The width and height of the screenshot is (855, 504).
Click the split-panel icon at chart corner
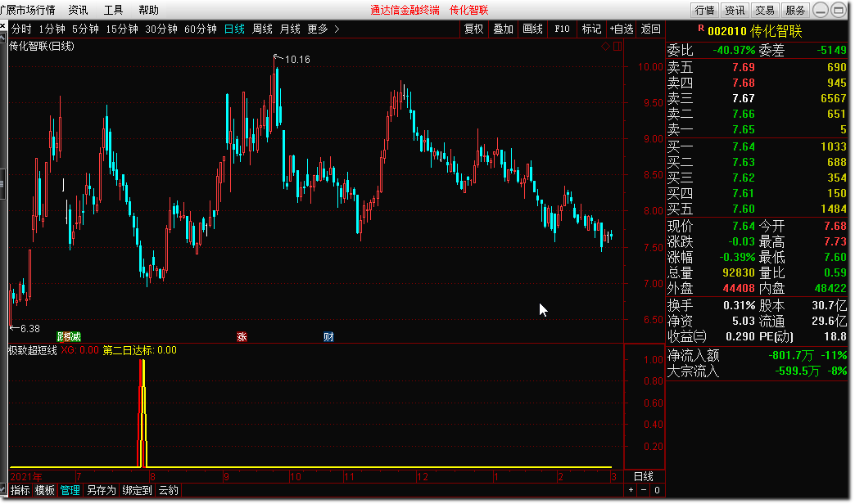[617, 47]
